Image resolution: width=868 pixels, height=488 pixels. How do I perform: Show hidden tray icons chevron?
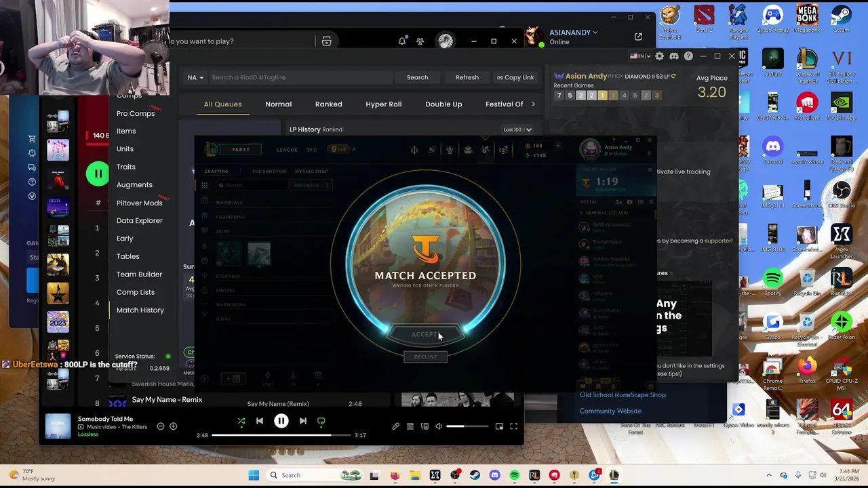[x=769, y=475]
